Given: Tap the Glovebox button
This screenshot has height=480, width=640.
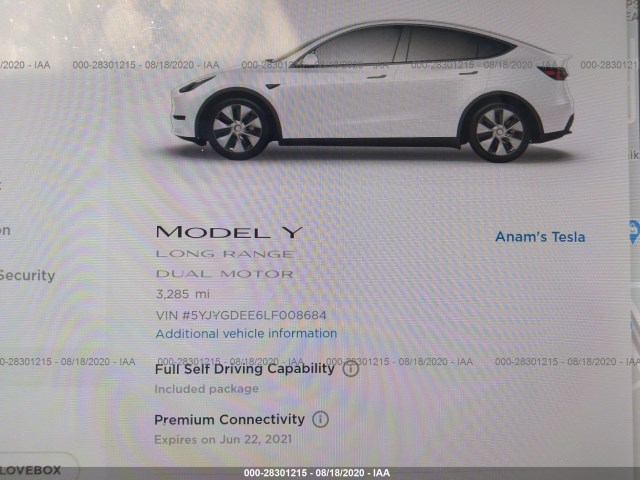Looking at the screenshot, I should click(x=37, y=469).
